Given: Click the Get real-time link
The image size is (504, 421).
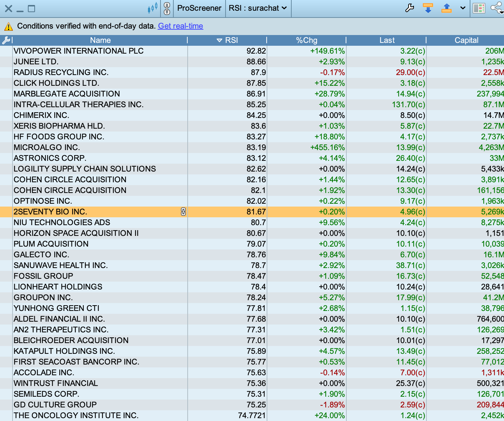Looking at the screenshot, I should coord(181,26).
